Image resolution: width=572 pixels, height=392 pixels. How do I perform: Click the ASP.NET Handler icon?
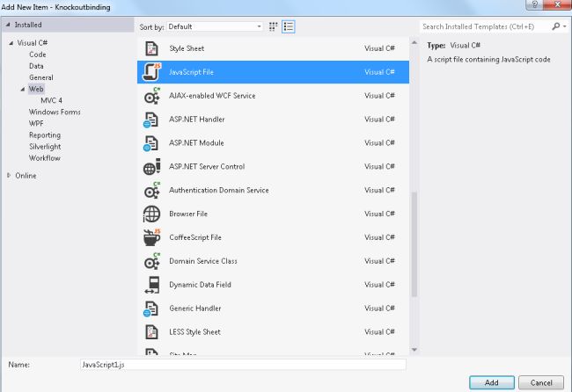(x=151, y=120)
